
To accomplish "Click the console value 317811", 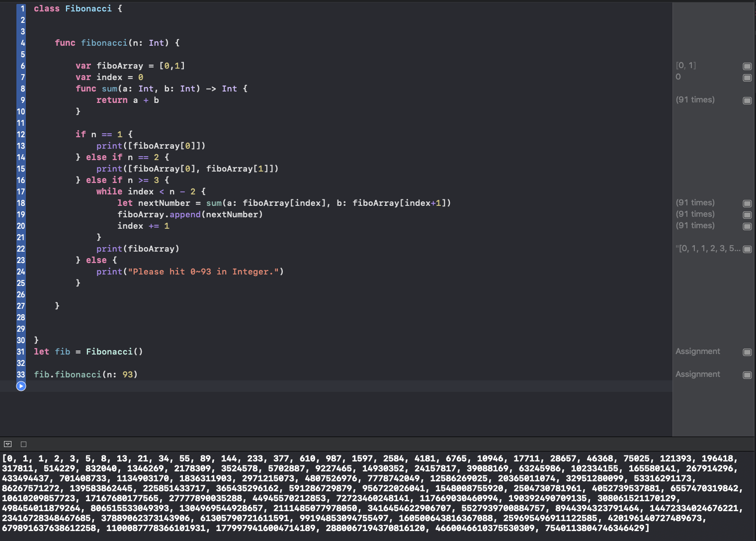I will pos(17,468).
